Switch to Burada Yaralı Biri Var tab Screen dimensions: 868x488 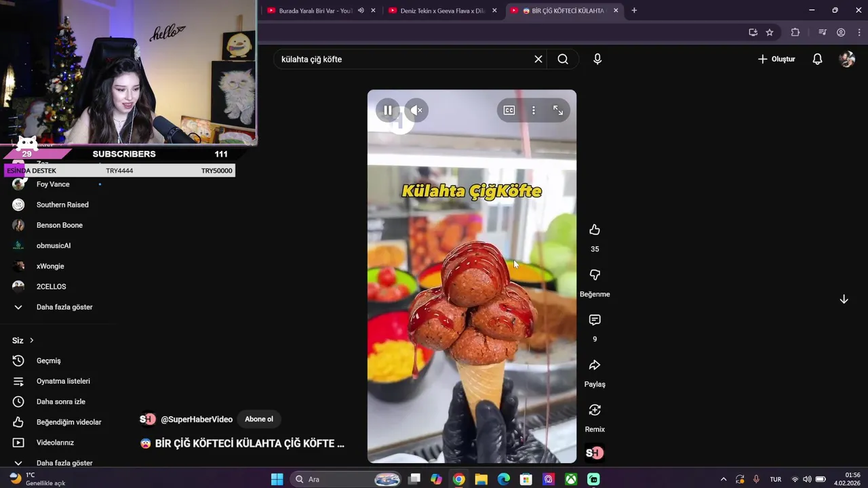pyautogui.click(x=315, y=11)
